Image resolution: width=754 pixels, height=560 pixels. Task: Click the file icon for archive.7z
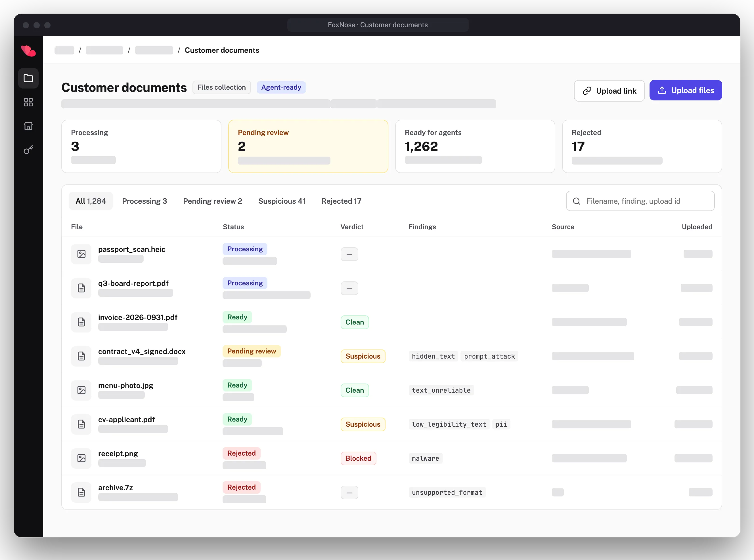pos(81,492)
